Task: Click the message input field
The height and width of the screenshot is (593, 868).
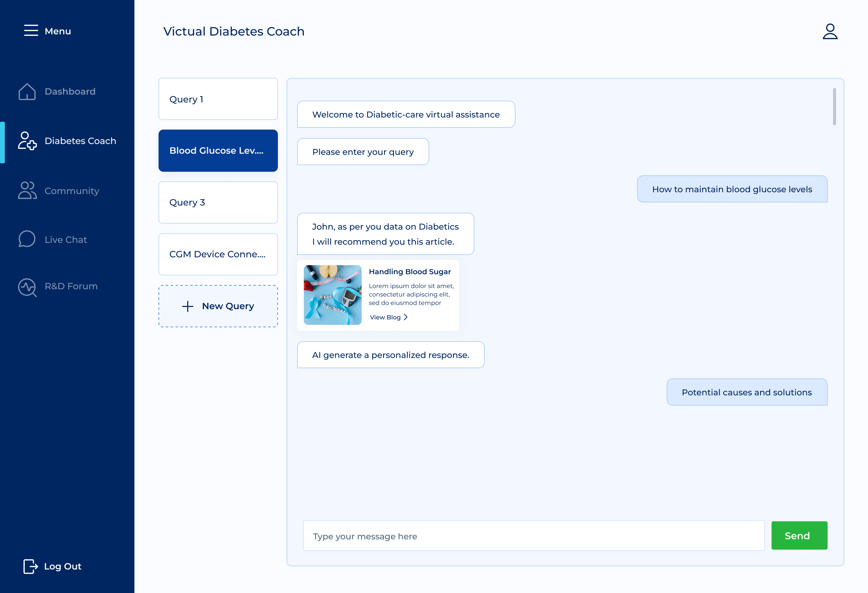Action: coord(533,535)
